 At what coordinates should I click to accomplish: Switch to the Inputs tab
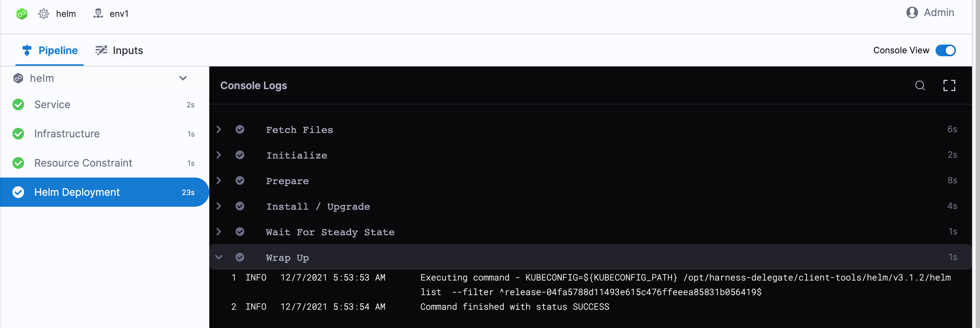coord(119,50)
